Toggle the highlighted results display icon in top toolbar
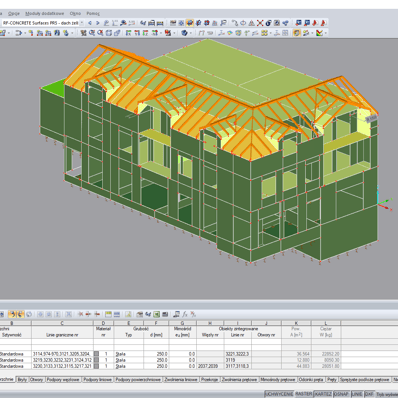The image size is (398, 398). 190,23
